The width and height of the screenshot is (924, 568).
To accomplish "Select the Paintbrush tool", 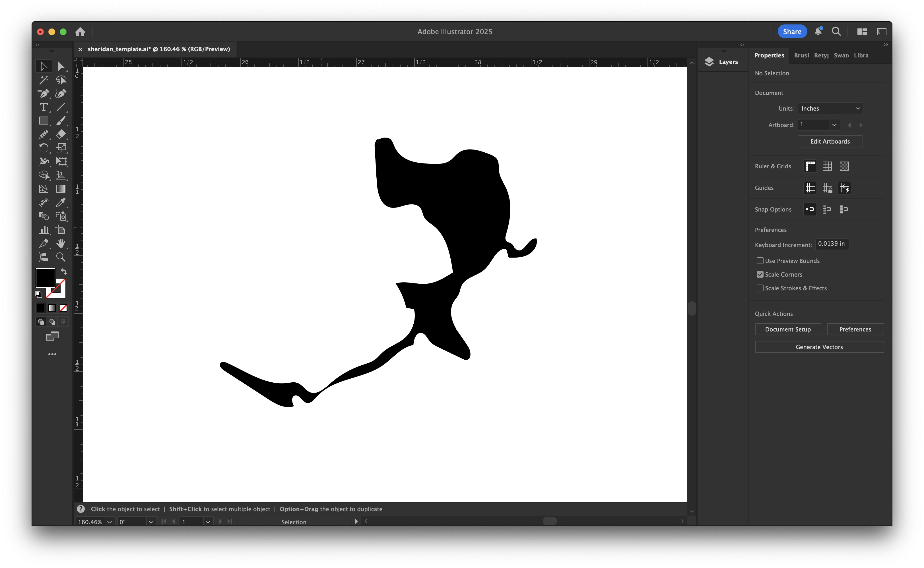I will [x=61, y=121].
